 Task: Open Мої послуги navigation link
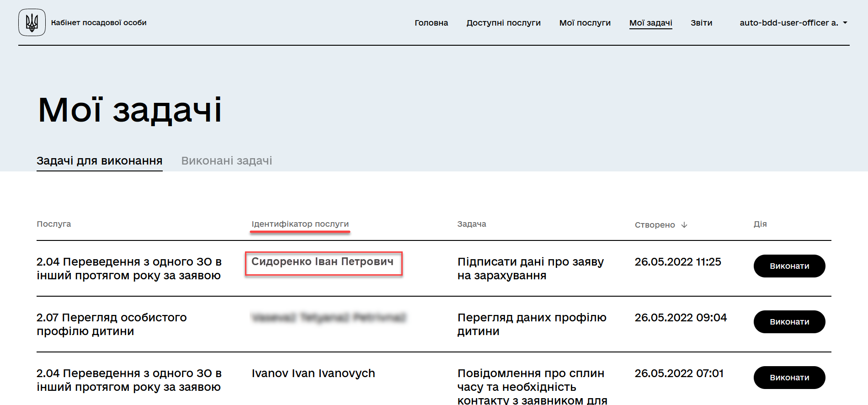coord(585,23)
